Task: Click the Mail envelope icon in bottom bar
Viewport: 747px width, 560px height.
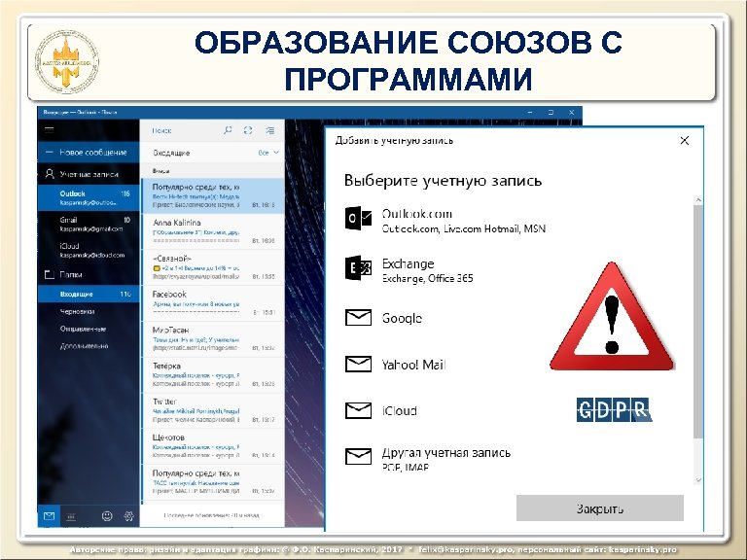Action: click(49, 515)
